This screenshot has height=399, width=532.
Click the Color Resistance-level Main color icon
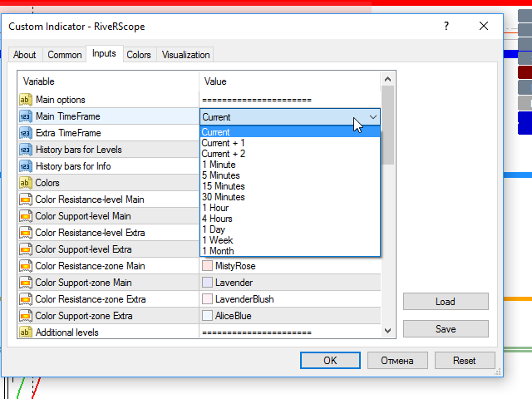point(26,199)
